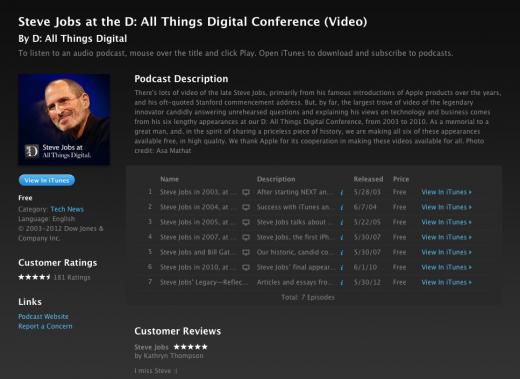
Task: Click the video icon for Steve Jobs in 2004
Action: coord(246,207)
